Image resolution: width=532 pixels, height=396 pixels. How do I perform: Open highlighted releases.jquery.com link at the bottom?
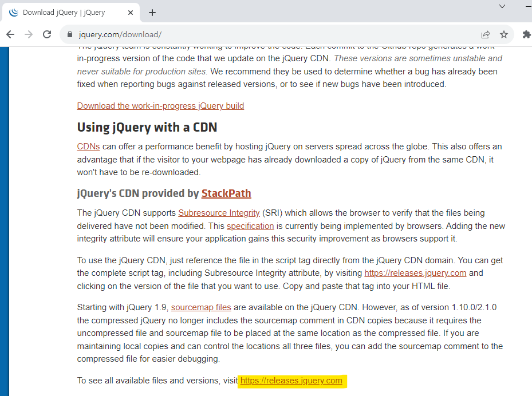coord(291,381)
